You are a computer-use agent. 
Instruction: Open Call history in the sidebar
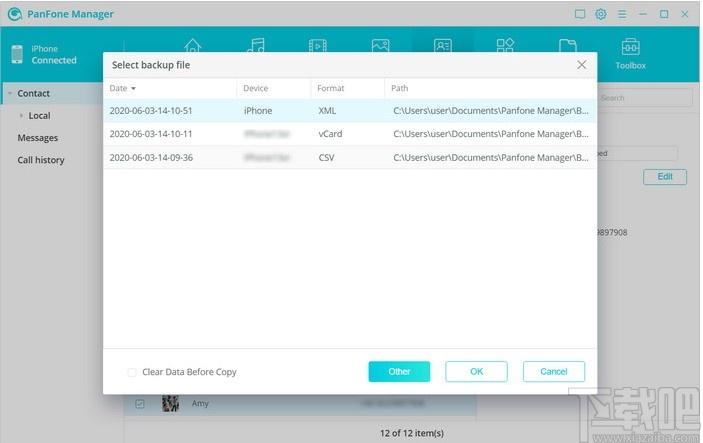tap(41, 160)
